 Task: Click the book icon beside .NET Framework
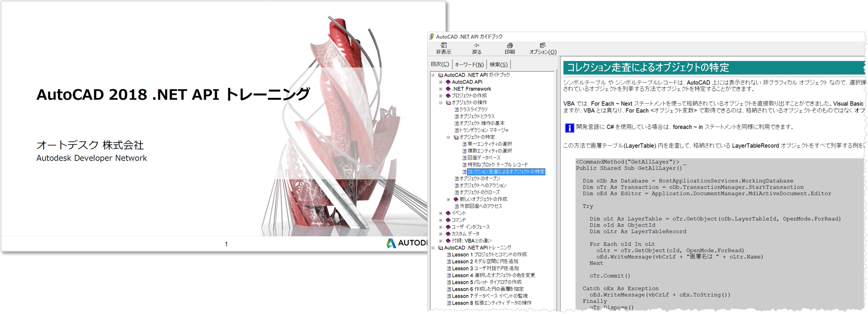[448, 89]
